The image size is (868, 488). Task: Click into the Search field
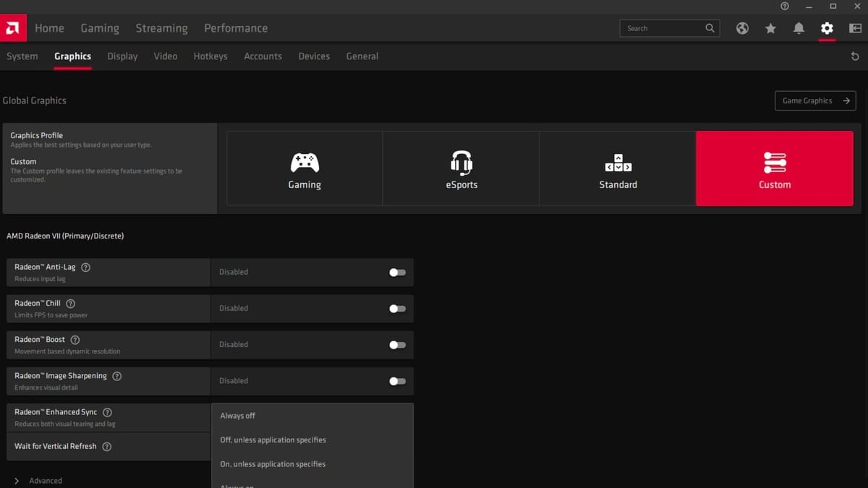[x=662, y=28]
